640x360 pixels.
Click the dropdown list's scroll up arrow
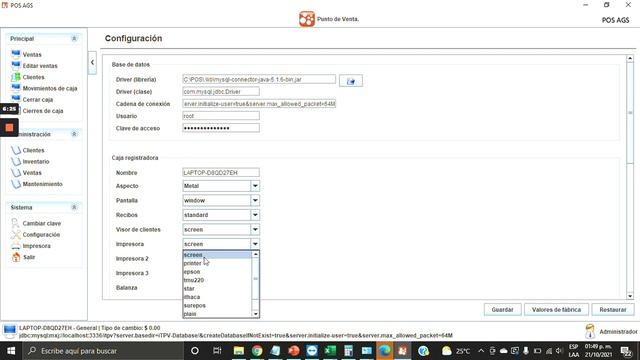(x=256, y=255)
